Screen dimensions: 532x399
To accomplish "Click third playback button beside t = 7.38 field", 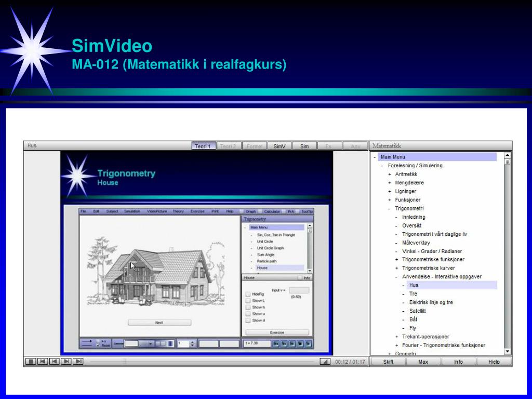I will click(x=292, y=344).
